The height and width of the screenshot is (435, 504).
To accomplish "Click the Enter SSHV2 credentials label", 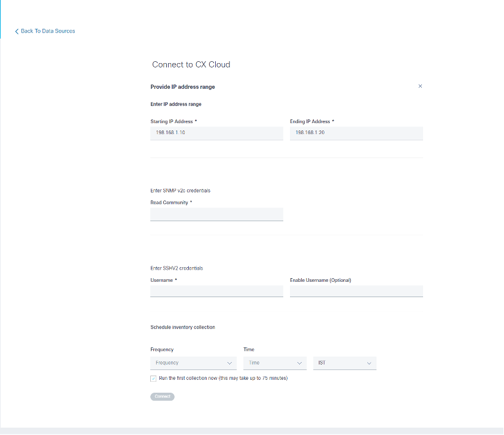I will coord(177,268).
